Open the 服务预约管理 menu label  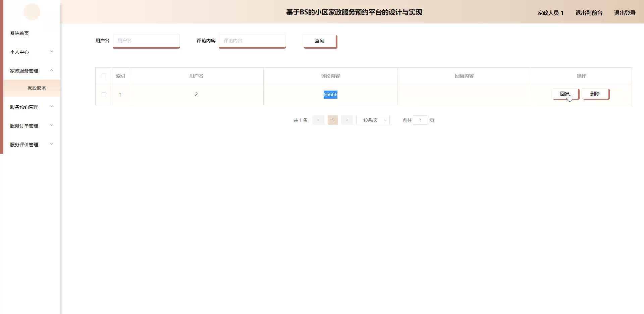pyautogui.click(x=24, y=107)
